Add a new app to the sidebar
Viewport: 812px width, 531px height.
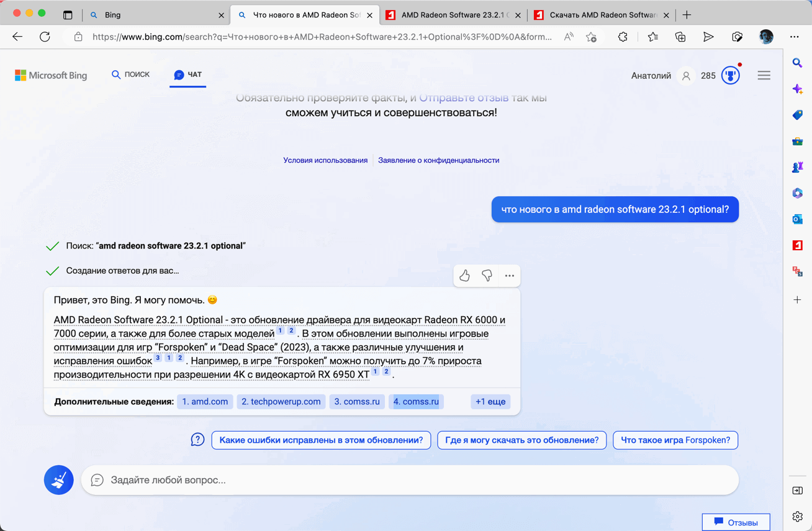click(x=798, y=300)
